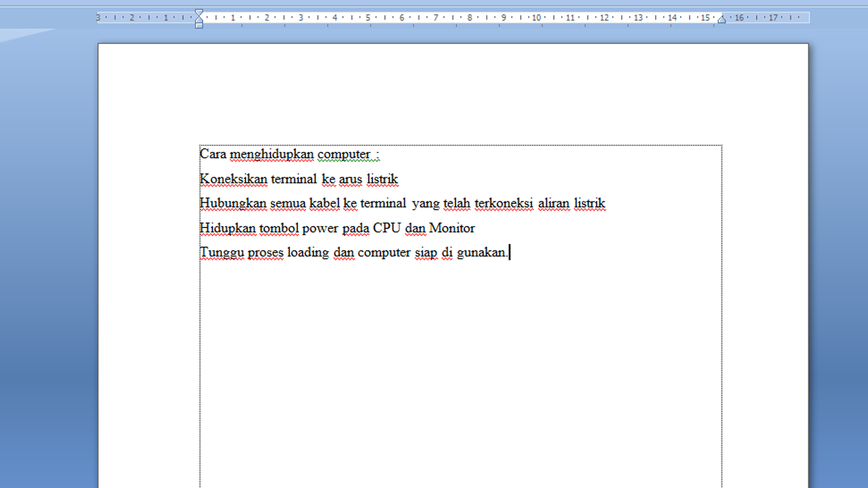Click the word 'Tunggu' starting the last line

(221, 252)
